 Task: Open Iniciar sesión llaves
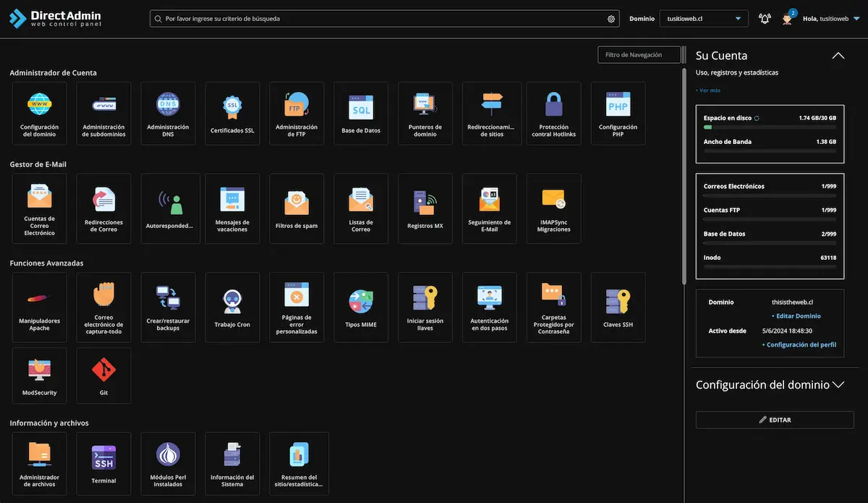[x=425, y=307]
